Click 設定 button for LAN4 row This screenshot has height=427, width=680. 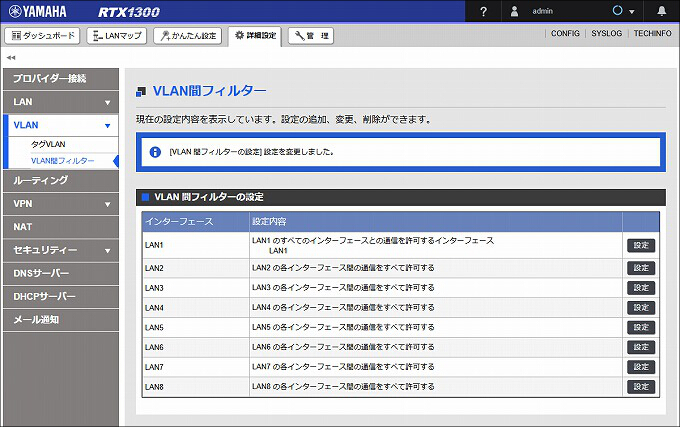click(x=641, y=308)
